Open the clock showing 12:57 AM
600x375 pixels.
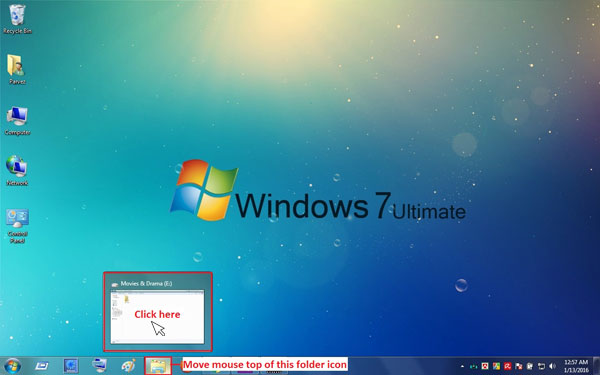576,366
